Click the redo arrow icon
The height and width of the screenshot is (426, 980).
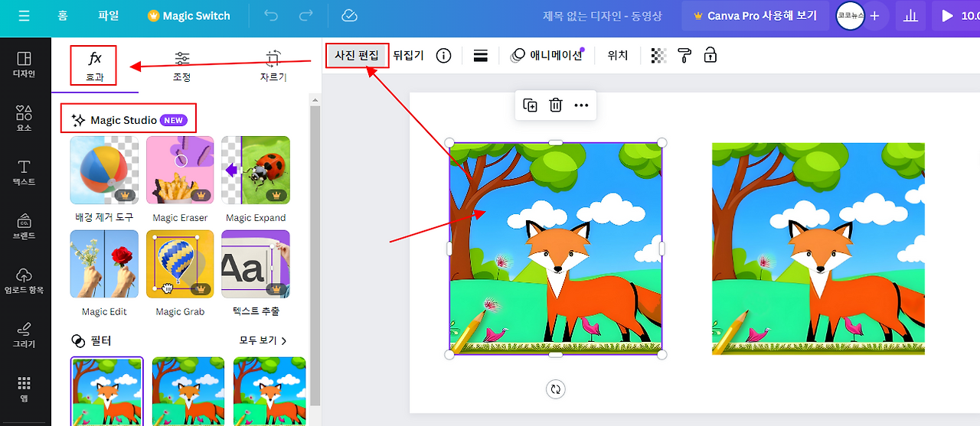(x=306, y=15)
